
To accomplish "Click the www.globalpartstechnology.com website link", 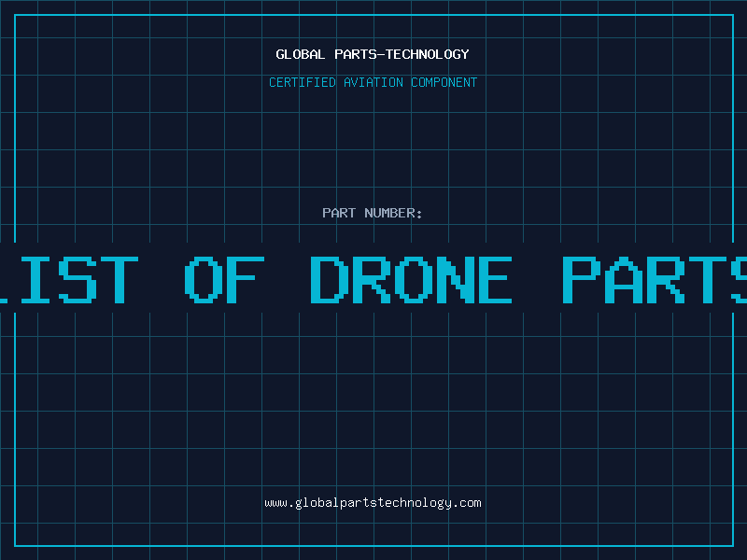I will pos(373,503).
